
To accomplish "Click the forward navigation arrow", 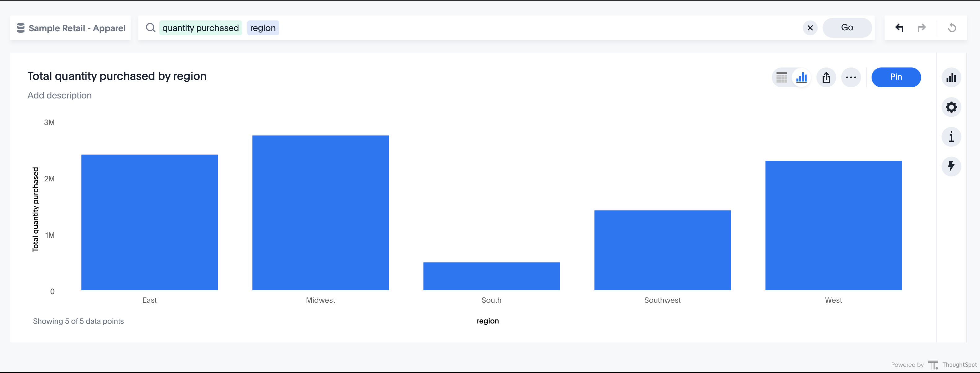I will 922,28.
